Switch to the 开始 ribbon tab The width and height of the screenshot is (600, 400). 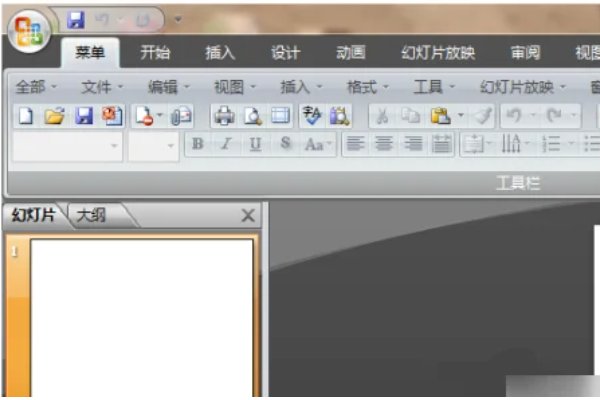[x=155, y=53]
